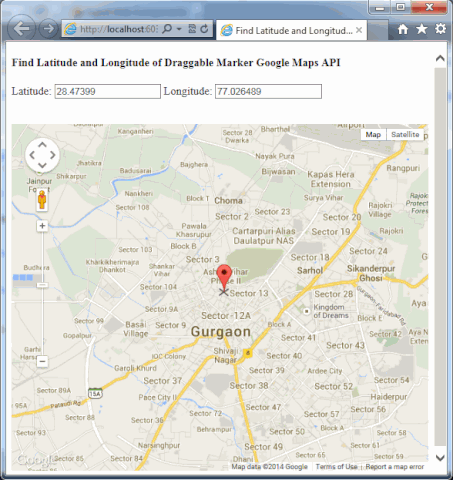Open the Tools gear icon
453x480 pixels.
[x=440, y=29]
